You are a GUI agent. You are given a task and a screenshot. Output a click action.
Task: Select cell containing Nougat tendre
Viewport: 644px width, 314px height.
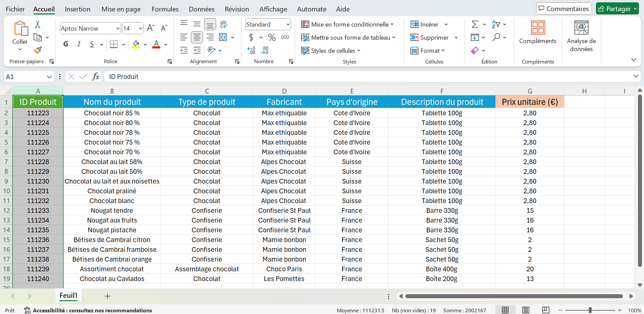pyautogui.click(x=112, y=210)
